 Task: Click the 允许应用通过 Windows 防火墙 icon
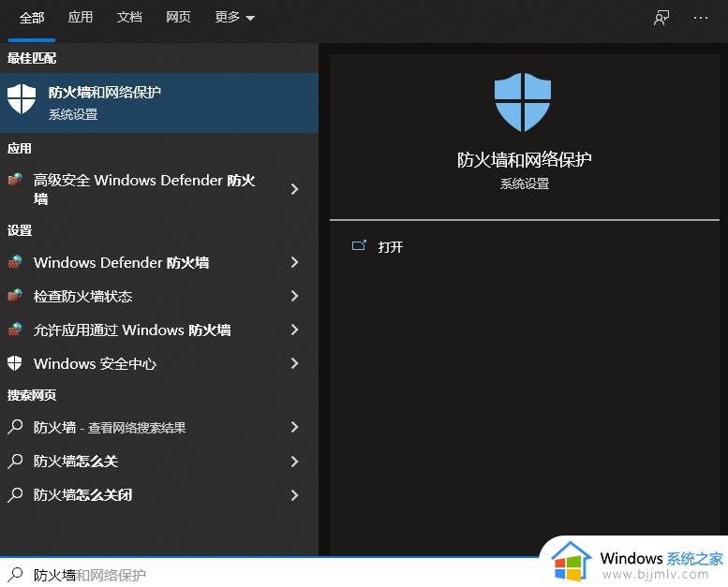[x=15, y=330]
